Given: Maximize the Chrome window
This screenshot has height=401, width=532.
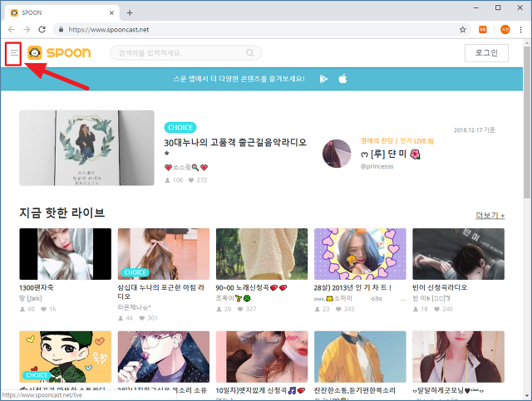Looking at the screenshot, I should (x=498, y=7).
